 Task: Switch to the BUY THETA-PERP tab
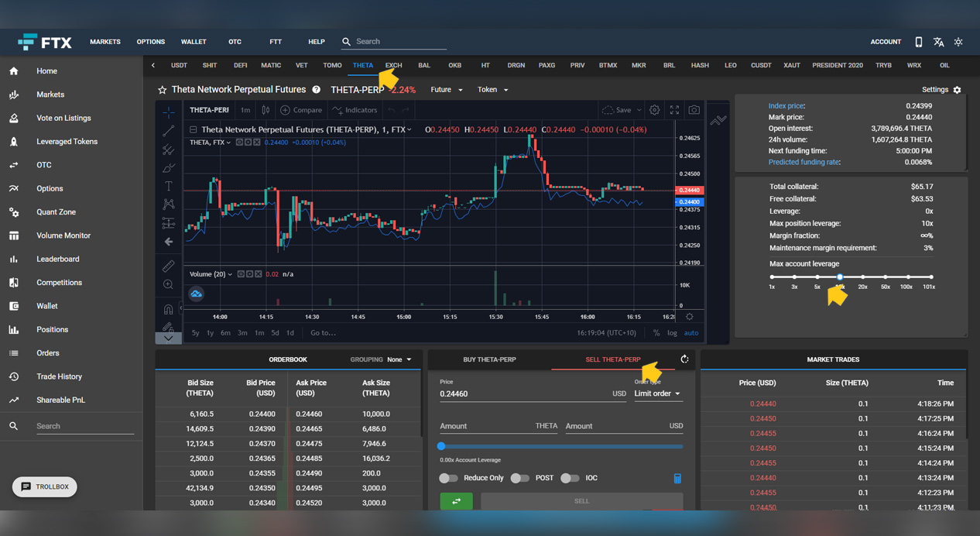pyautogui.click(x=489, y=359)
